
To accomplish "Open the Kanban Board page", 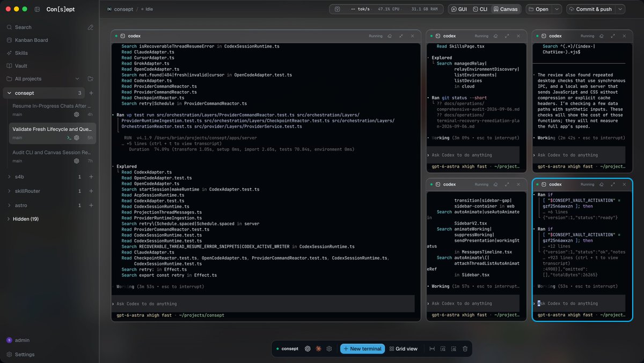I will point(31,40).
